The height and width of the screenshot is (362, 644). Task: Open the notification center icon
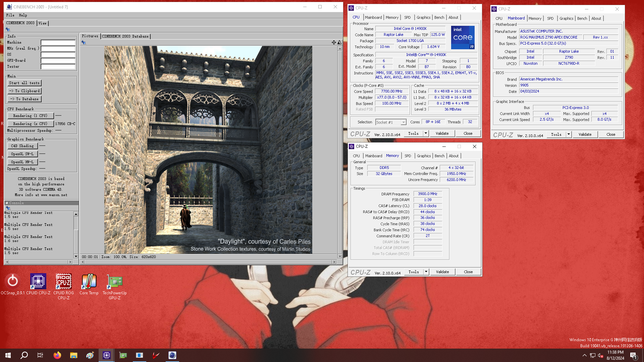pyautogui.click(x=633, y=355)
